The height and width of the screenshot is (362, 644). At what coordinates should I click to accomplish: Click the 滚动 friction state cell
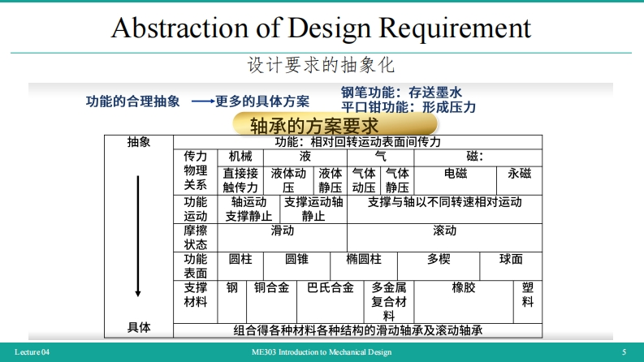(x=444, y=231)
